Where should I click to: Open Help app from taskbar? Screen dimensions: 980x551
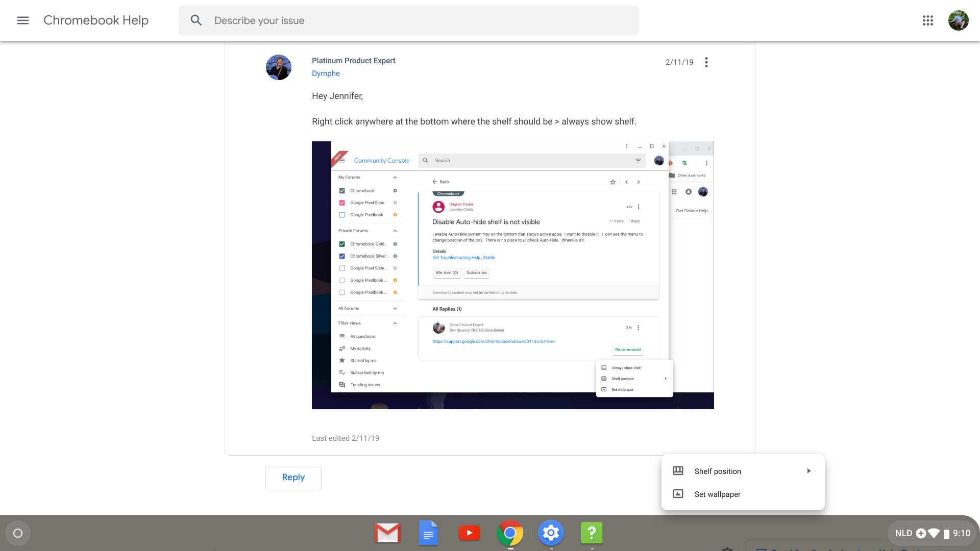(592, 533)
